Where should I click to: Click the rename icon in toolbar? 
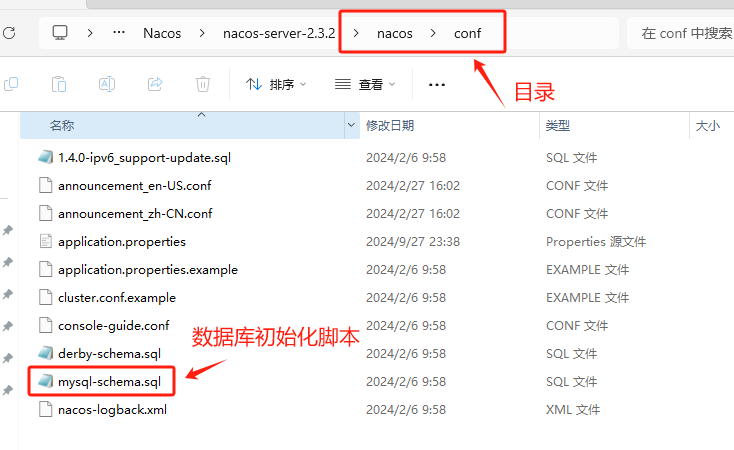(x=107, y=84)
